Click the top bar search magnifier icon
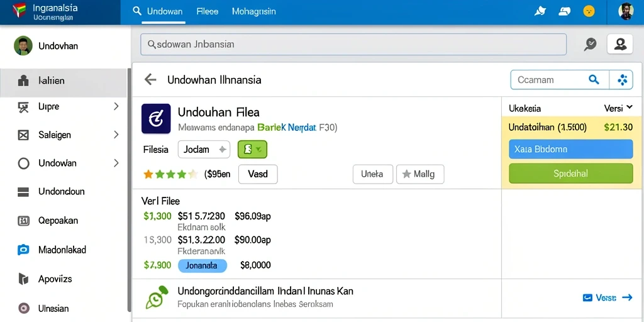 [137, 11]
